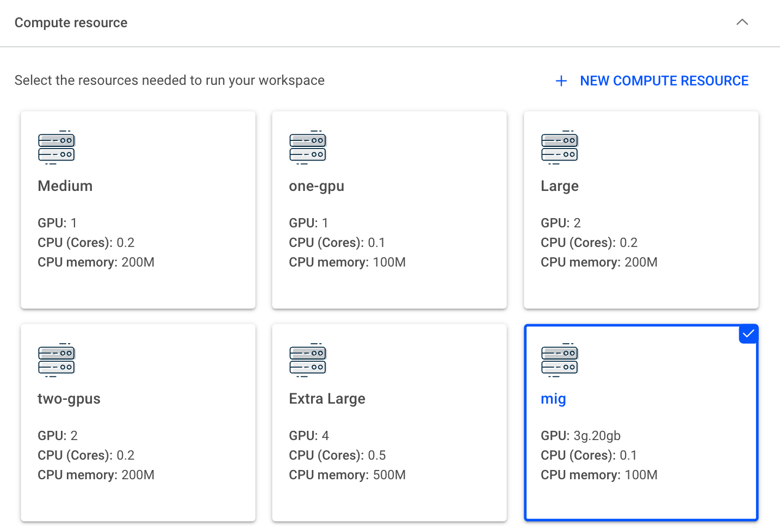Uncheck the blue checkmark on mig card
This screenshot has height=532, width=780.
pos(748,333)
